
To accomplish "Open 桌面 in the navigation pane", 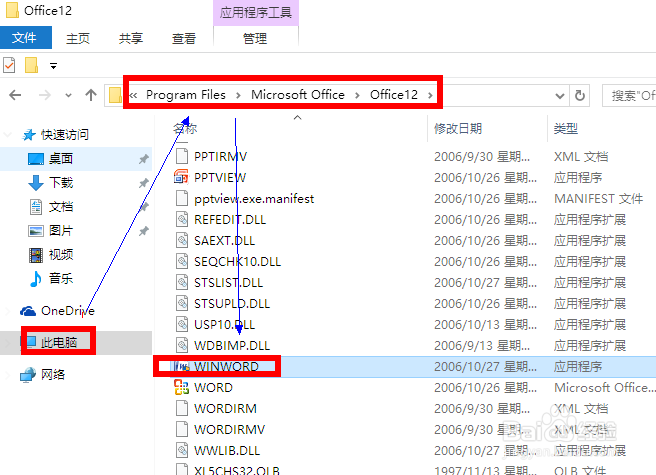I will [x=61, y=159].
